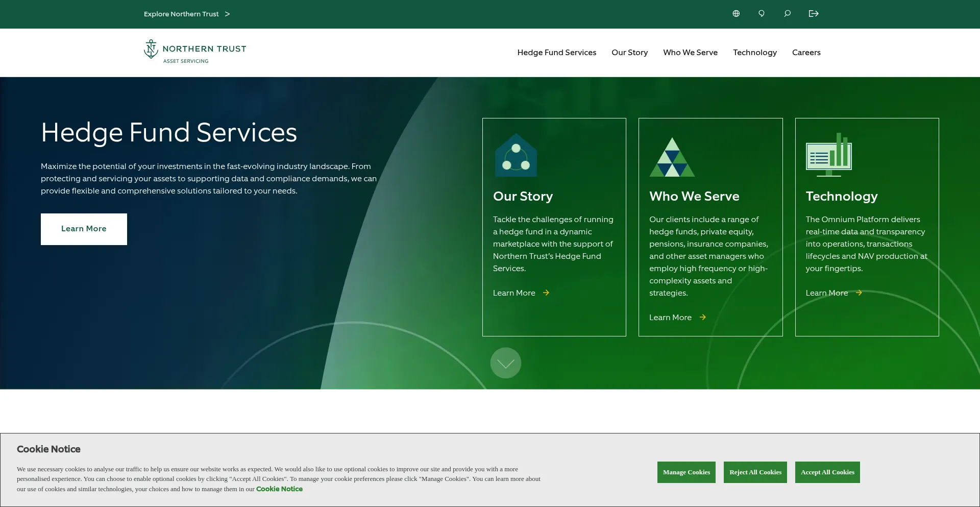Click the arrow beside Our Story Learn More
This screenshot has height=507, width=980.
coord(546,293)
